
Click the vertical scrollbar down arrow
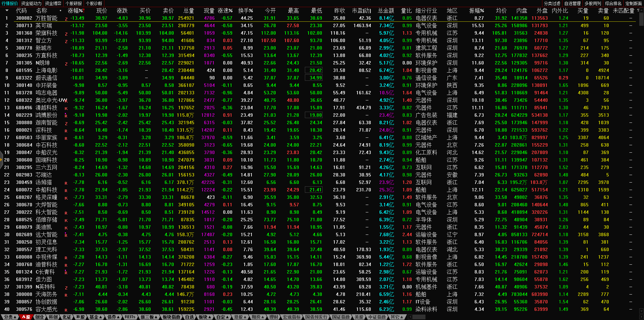(x=641, y=310)
